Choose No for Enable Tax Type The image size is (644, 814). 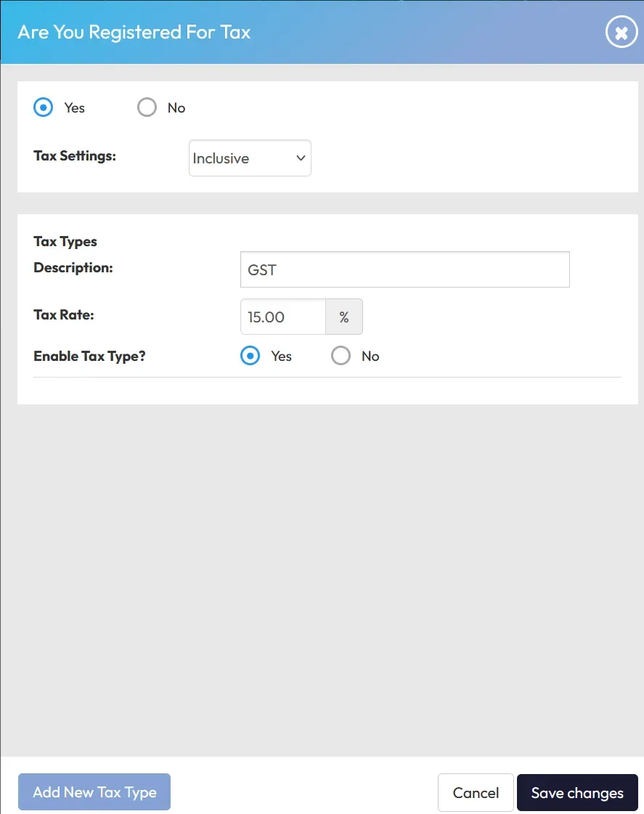(341, 356)
